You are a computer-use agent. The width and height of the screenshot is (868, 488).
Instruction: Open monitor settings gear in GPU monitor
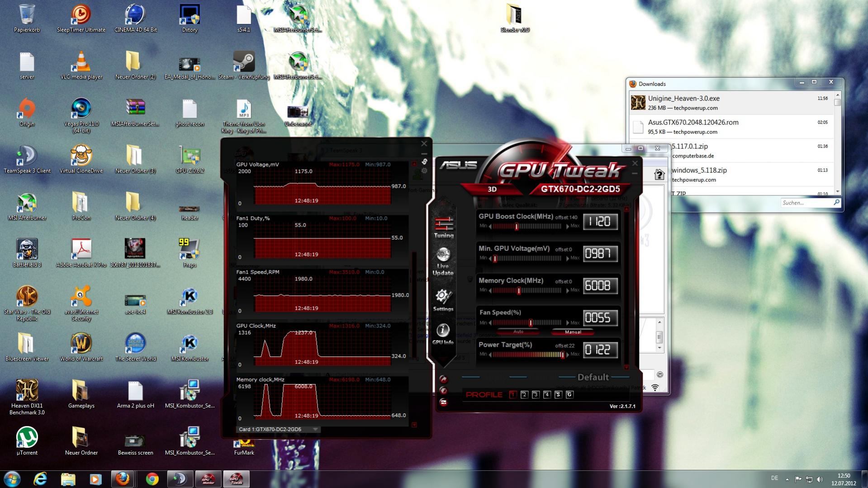(424, 171)
